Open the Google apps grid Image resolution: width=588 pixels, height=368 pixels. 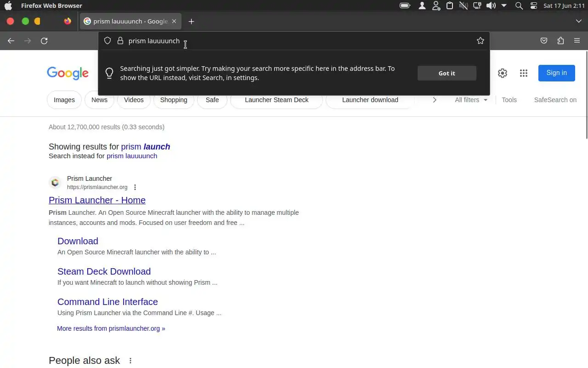click(524, 73)
